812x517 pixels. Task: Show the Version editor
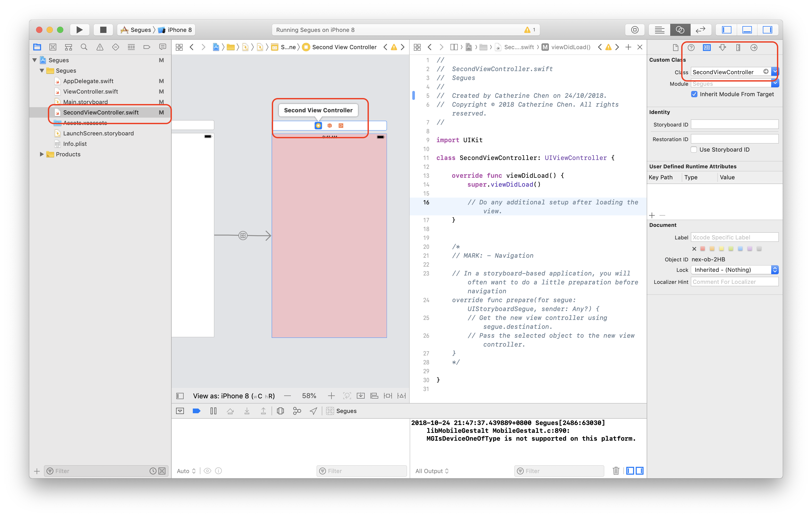pyautogui.click(x=700, y=30)
